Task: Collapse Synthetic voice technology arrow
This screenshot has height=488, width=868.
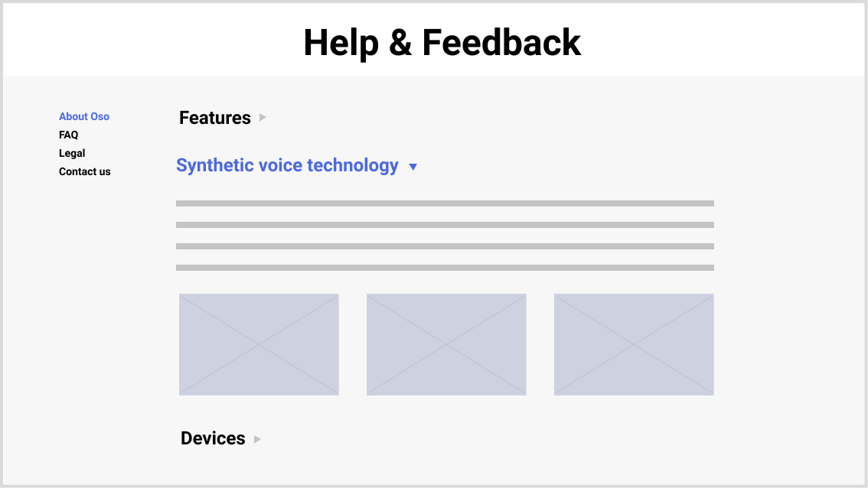Action: [413, 167]
